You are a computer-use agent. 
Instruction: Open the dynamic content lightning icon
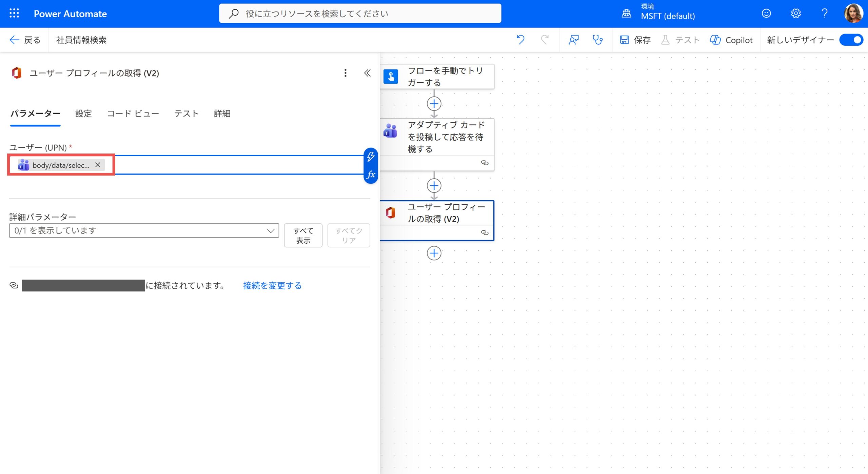[x=371, y=157]
